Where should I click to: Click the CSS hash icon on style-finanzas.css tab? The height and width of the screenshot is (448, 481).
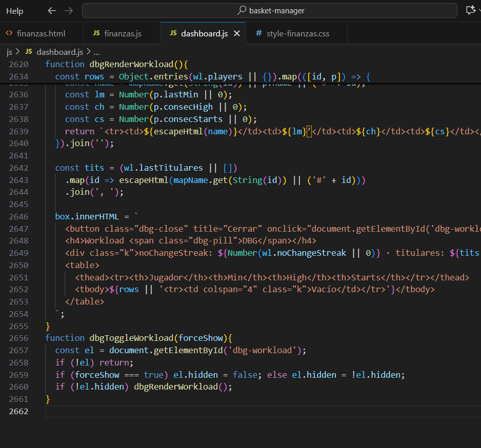[x=259, y=33]
